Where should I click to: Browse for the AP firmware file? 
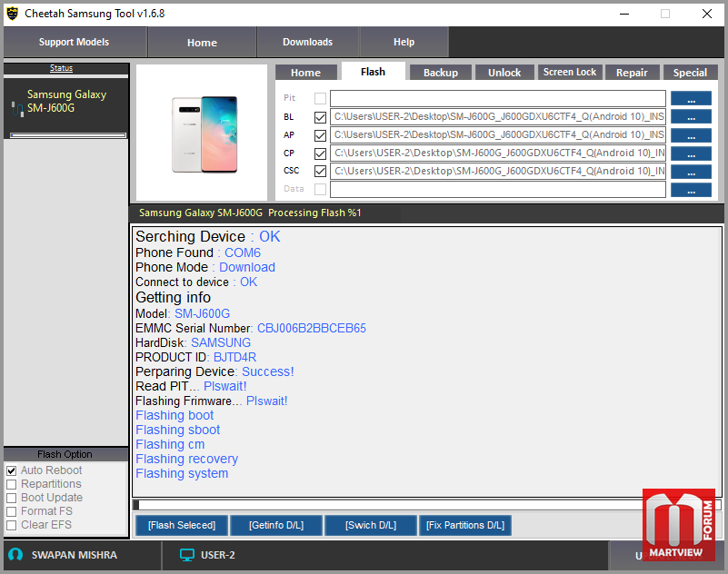691,135
